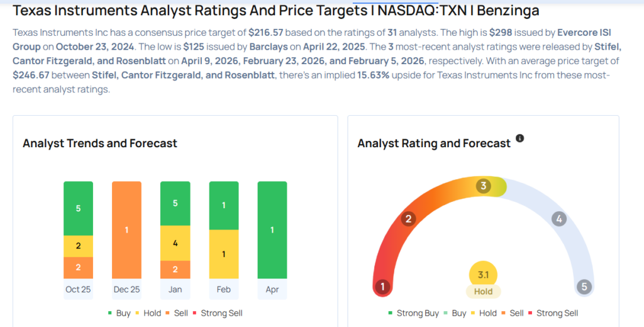The height and width of the screenshot is (327, 644).
Task: Click gauge marker number 4
Action: point(558,219)
